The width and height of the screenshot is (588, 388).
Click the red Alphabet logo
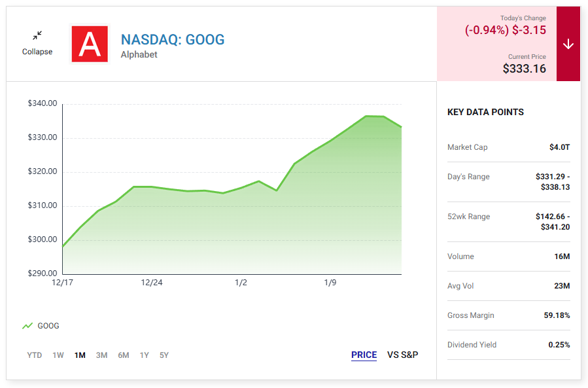pyautogui.click(x=90, y=44)
